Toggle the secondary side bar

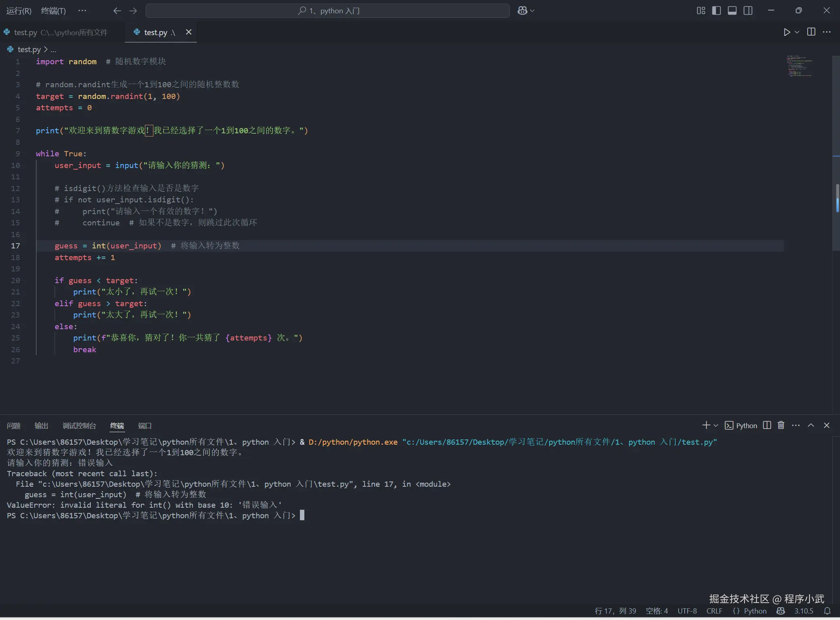tap(748, 11)
